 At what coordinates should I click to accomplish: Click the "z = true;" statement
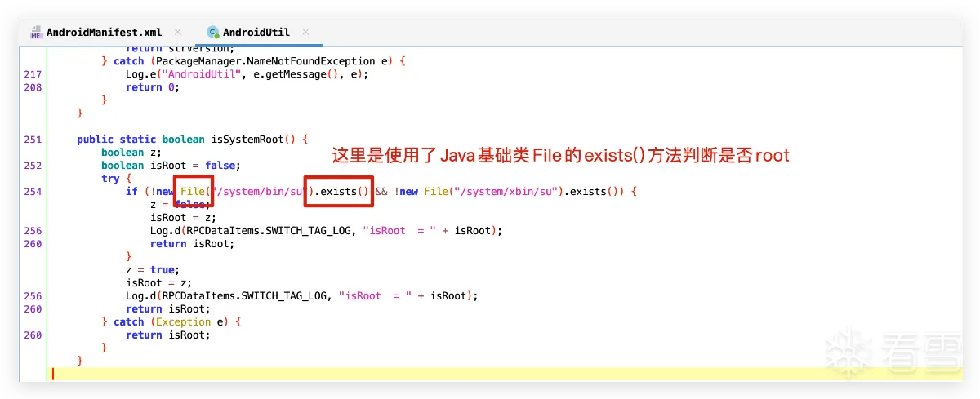[x=152, y=270]
